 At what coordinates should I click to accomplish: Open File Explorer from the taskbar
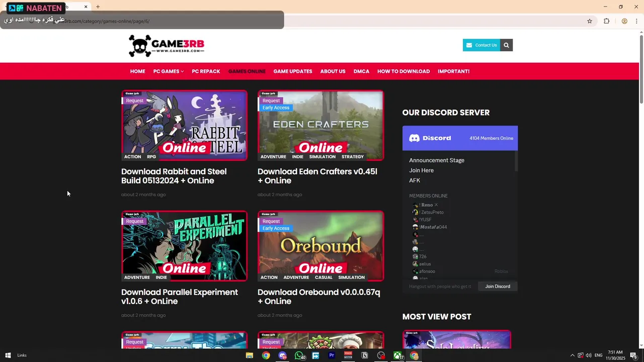pos(249,355)
